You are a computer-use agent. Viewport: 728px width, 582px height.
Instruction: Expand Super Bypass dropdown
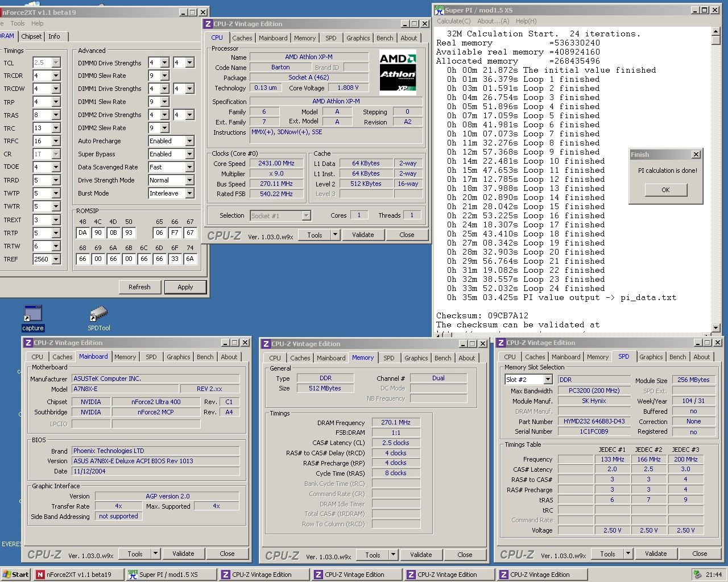[x=189, y=154]
